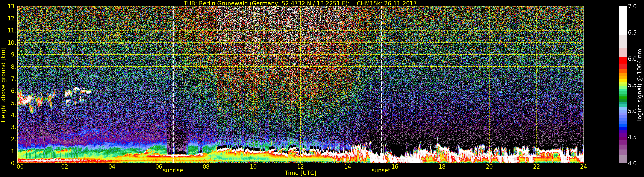The height and width of the screenshot is (177, 644).
Task: Click time axis tick '16'
Action: coord(395,166)
